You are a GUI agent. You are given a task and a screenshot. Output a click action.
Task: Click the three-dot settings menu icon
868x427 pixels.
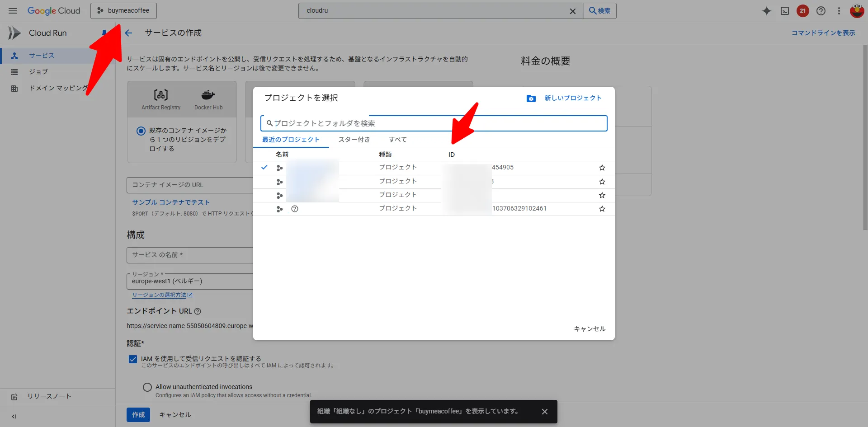pyautogui.click(x=839, y=11)
